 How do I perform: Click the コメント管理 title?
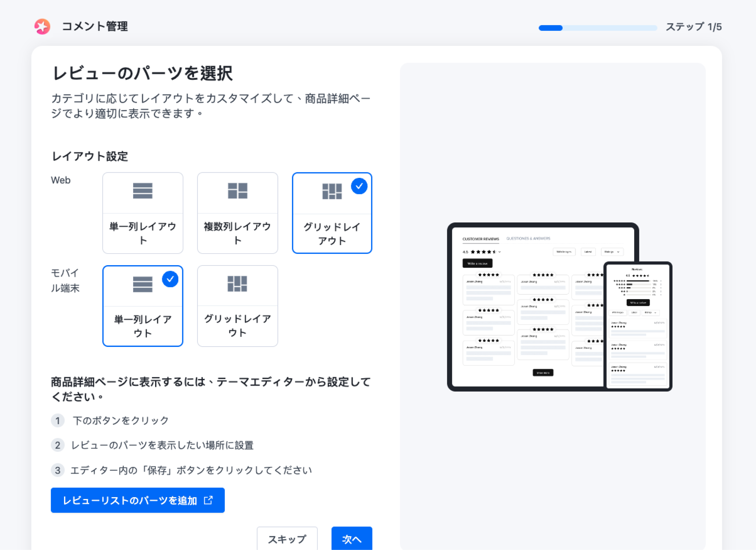pos(95,26)
